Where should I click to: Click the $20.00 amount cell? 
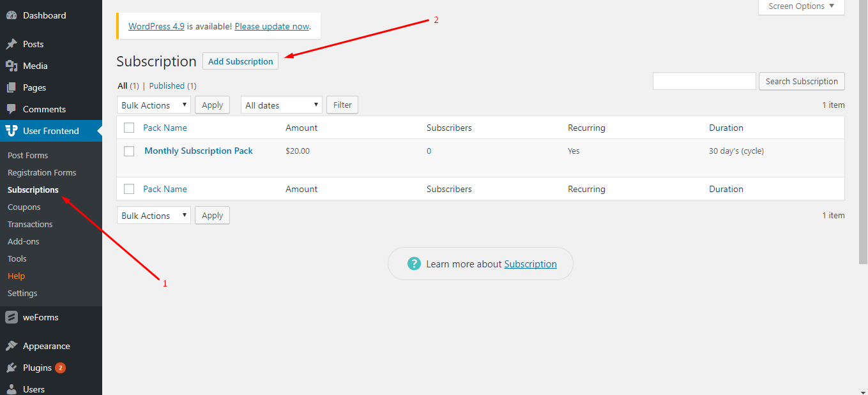pos(298,151)
